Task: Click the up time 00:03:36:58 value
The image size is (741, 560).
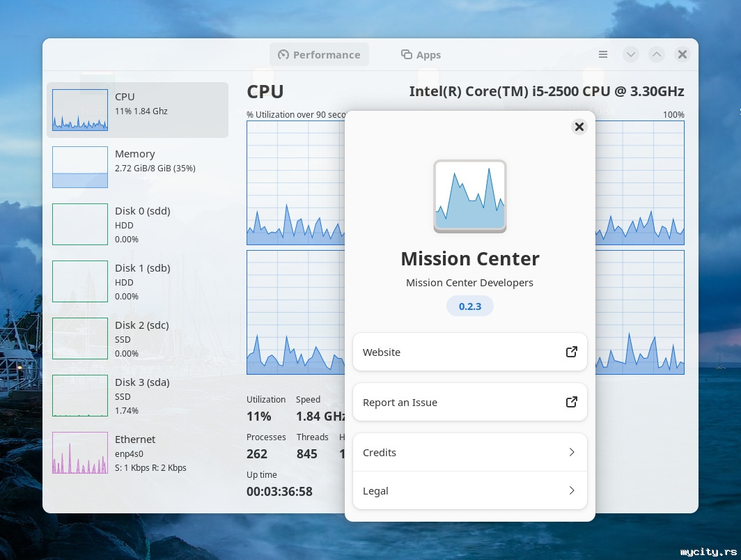Action: [x=279, y=492]
